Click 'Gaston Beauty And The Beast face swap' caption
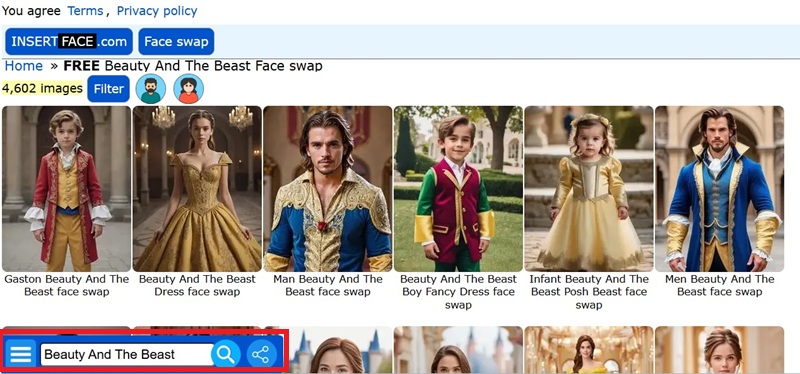This screenshot has height=374, width=800. pyautogui.click(x=66, y=286)
